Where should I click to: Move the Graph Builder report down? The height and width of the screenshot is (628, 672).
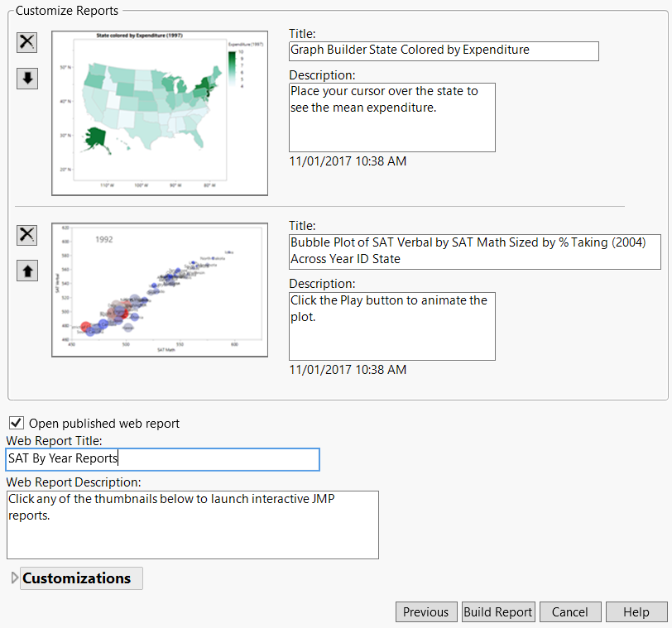26,79
